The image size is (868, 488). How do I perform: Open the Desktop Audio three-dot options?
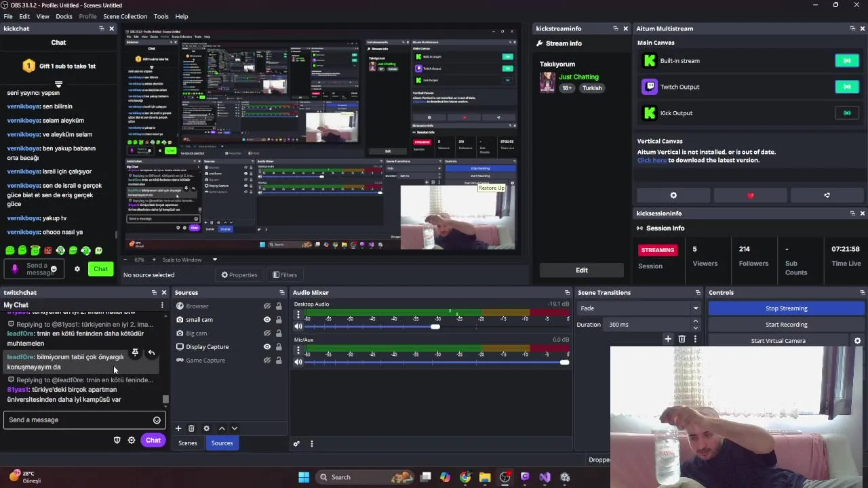coord(298,314)
